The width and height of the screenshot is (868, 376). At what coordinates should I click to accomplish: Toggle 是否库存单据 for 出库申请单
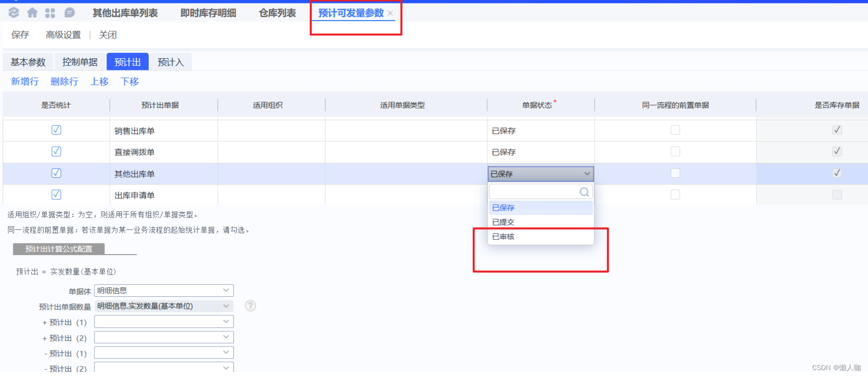pyautogui.click(x=837, y=194)
